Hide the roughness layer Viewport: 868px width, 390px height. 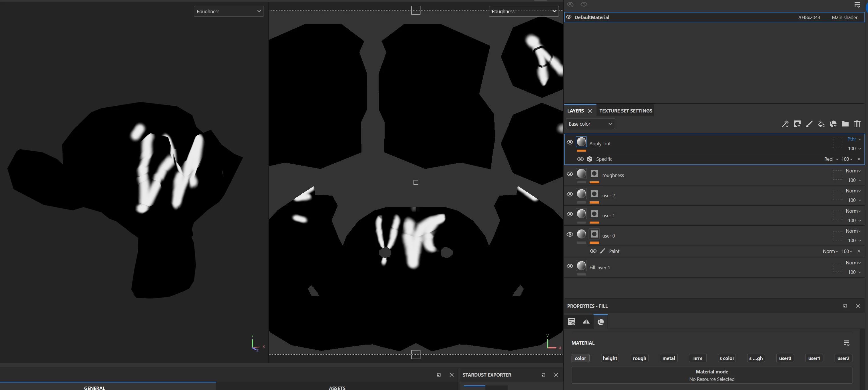point(570,174)
